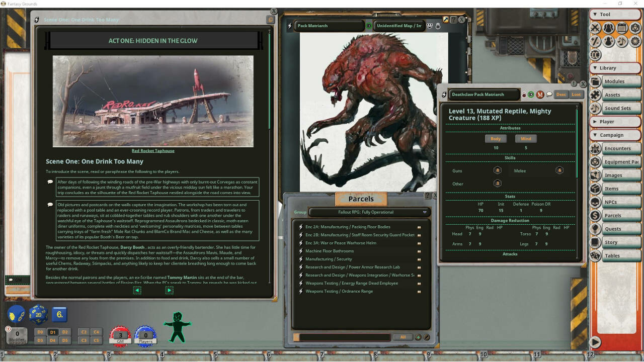Image resolution: width=644 pixels, height=362 pixels.
Task: Click the speech bubble icon on Deathclaw sheet
Action: point(549,95)
